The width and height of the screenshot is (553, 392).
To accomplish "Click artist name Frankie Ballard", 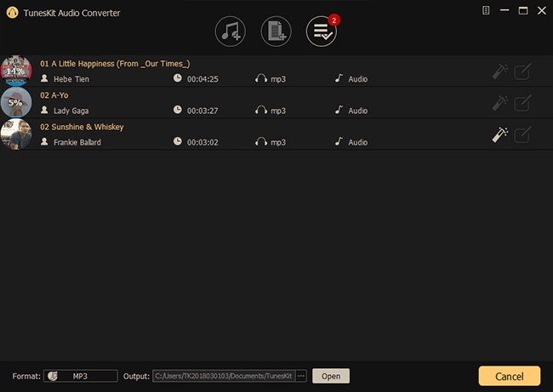I will click(x=77, y=142).
